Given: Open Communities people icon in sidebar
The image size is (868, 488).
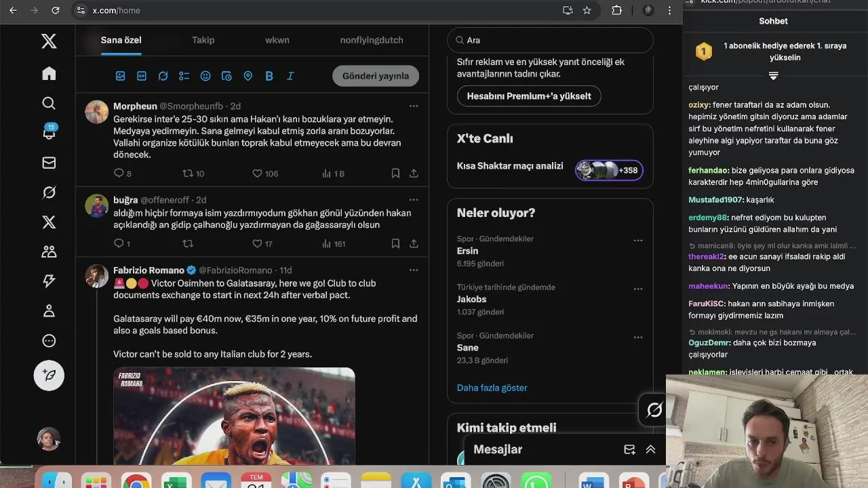Looking at the screenshot, I should [49, 251].
